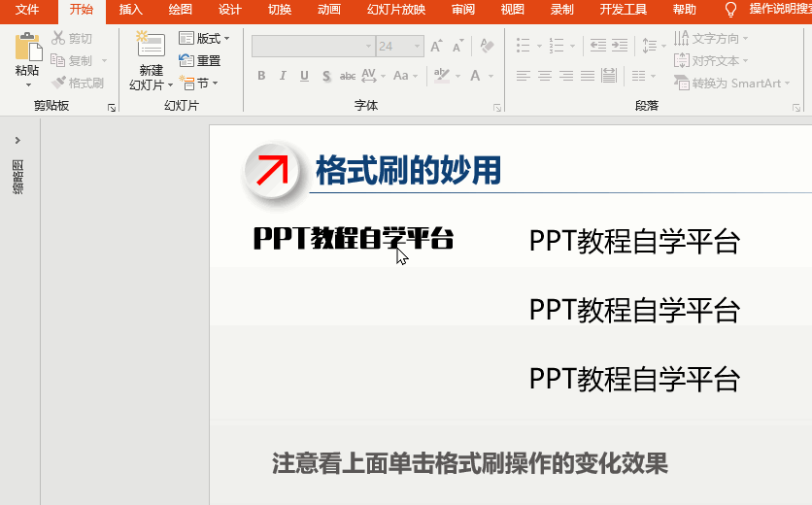Open the font size 24 dropdown
The width and height of the screenshot is (812, 505).
pos(417,46)
